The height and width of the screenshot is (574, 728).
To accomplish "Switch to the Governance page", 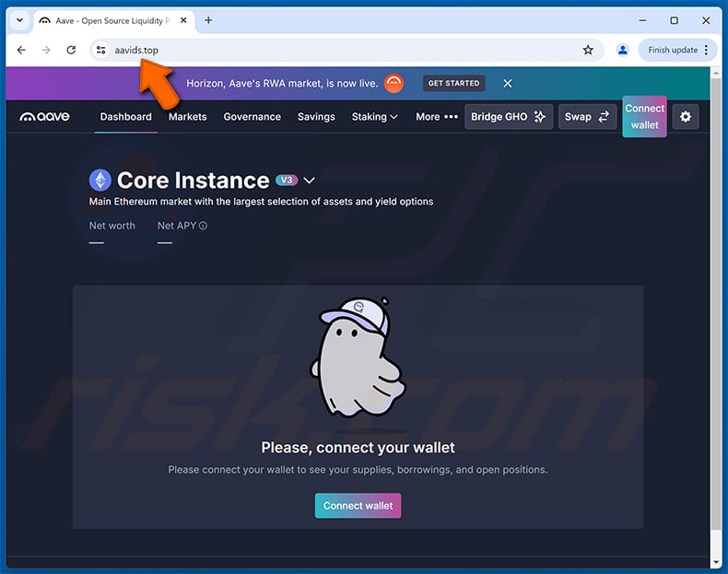I will (x=252, y=117).
